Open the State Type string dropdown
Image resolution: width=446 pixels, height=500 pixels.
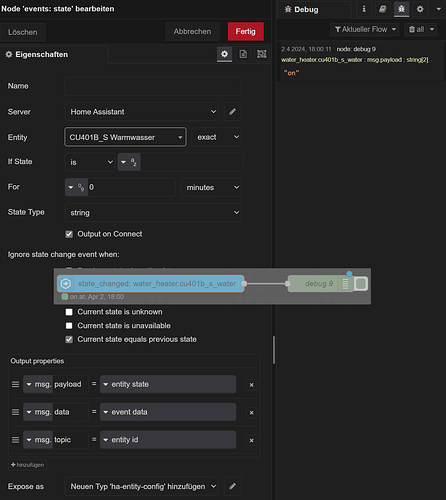pos(153,213)
